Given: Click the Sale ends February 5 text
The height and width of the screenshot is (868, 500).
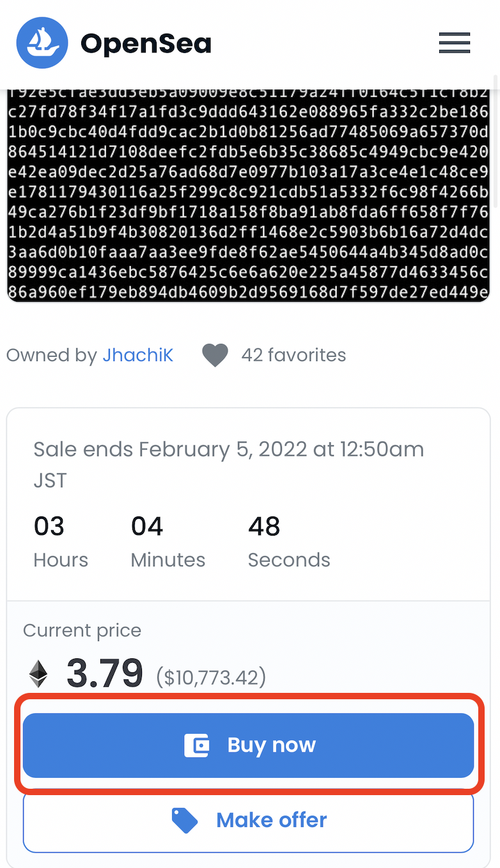Looking at the screenshot, I should [229, 464].
